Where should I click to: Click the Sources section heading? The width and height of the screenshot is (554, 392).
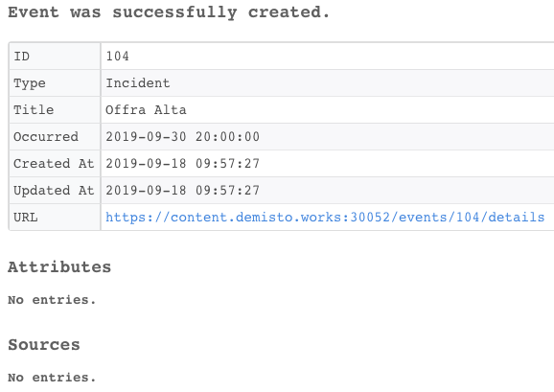tap(44, 345)
